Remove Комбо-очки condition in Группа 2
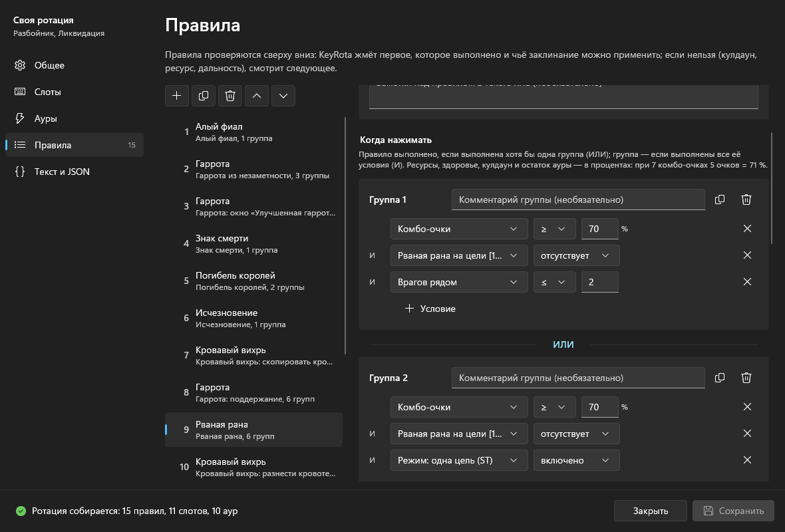 748,406
